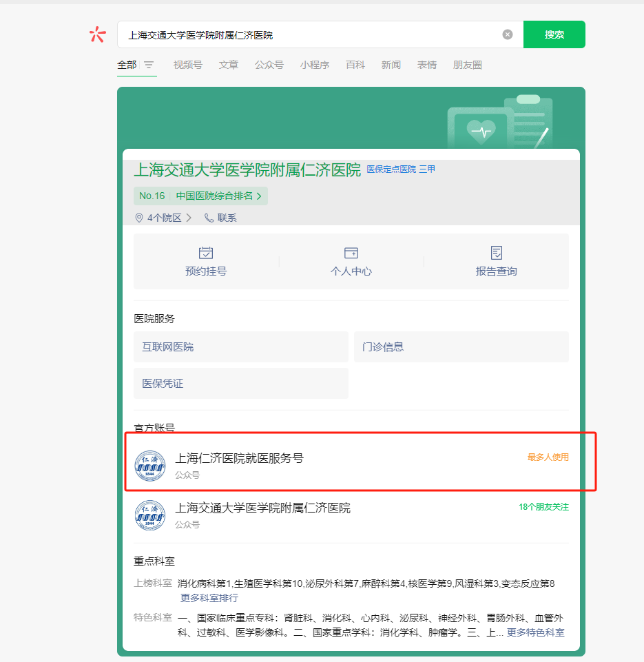The image size is (644, 662).
Task: Click the 个人中心 card icon
Action: (351, 253)
